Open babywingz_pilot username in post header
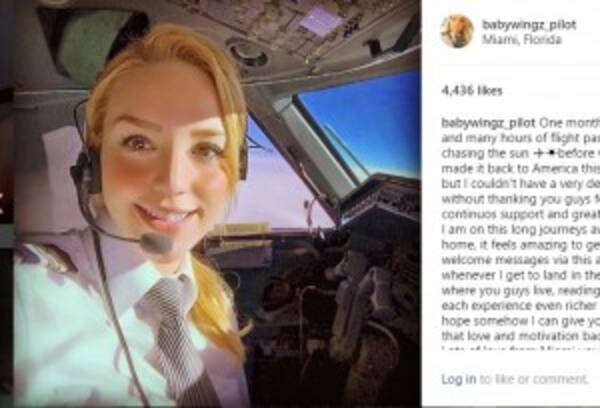 tap(528, 25)
